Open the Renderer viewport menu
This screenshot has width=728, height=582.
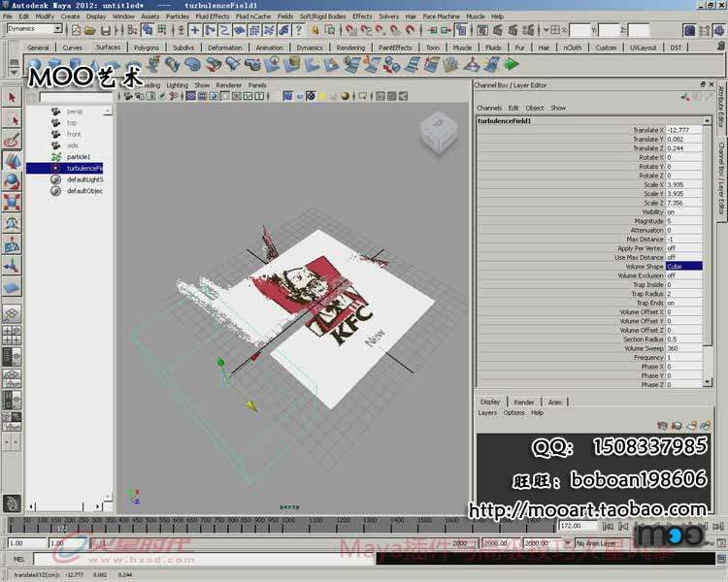(x=228, y=85)
